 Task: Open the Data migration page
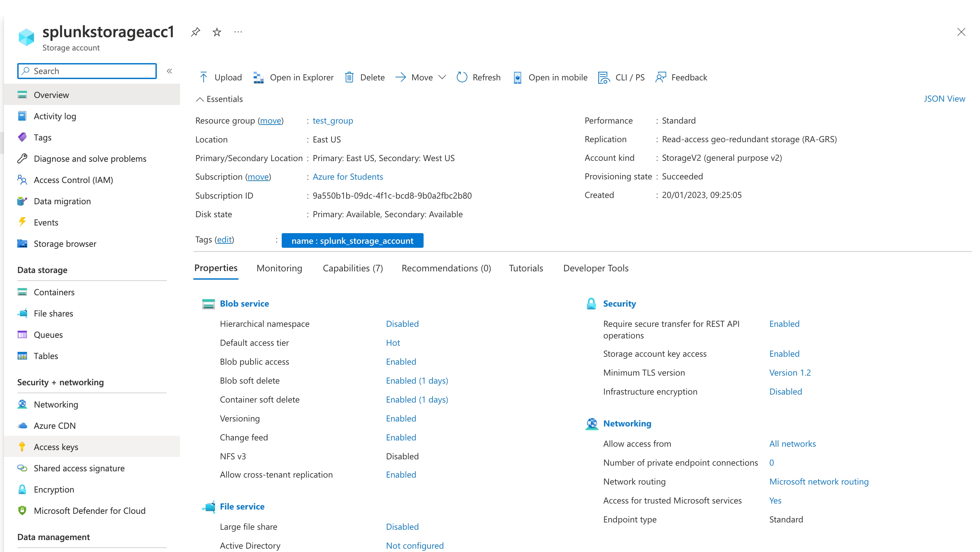coord(92,201)
